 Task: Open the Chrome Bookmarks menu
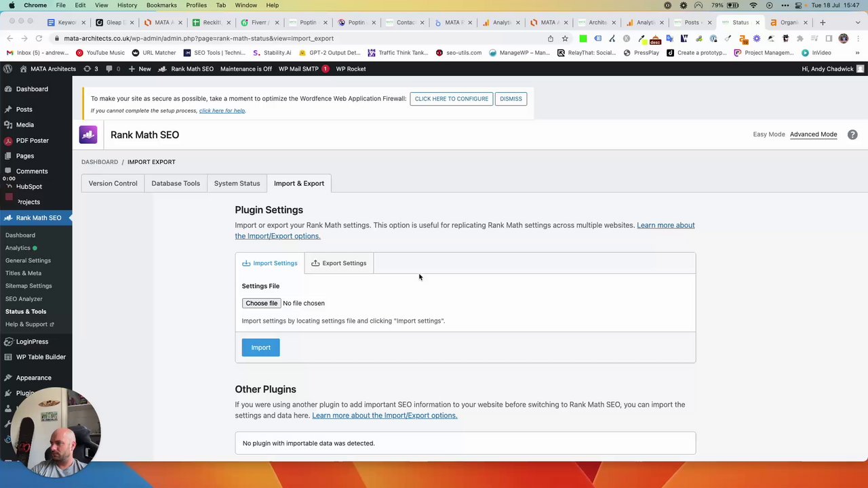(x=161, y=5)
